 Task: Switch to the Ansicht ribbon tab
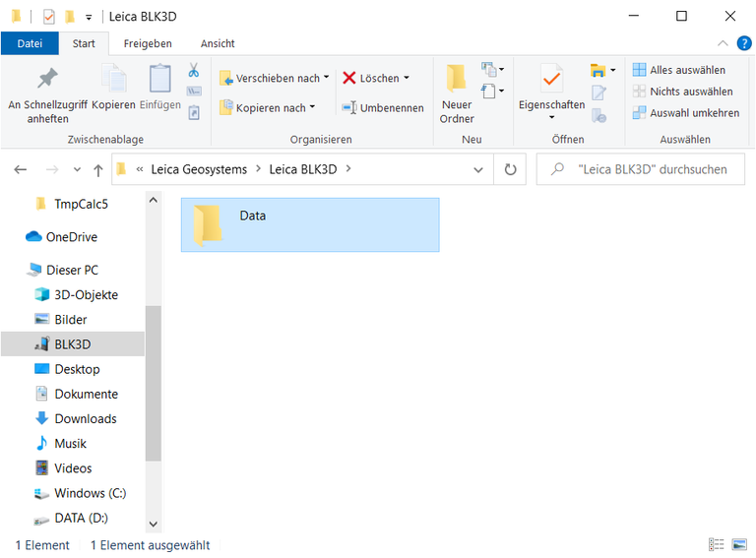click(x=218, y=43)
